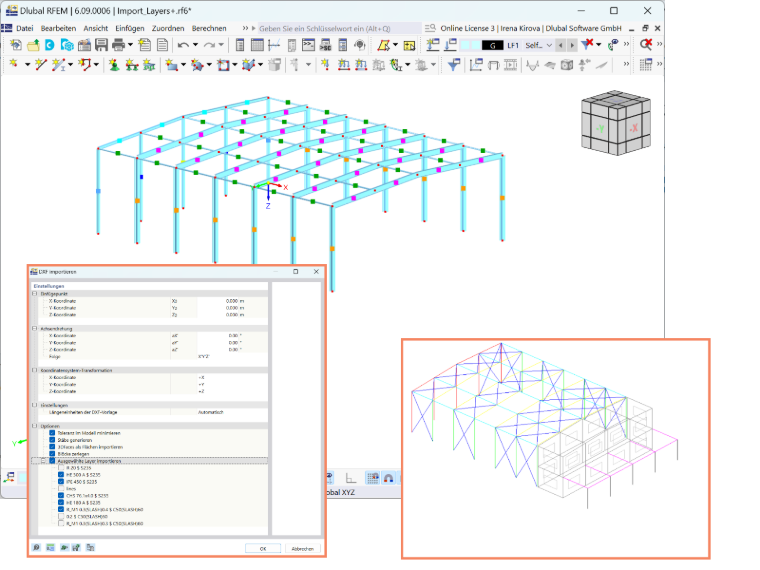Click the X-Koordinate value 0.000 m under Einfügepunkt
The image size is (760, 570).
(x=233, y=301)
